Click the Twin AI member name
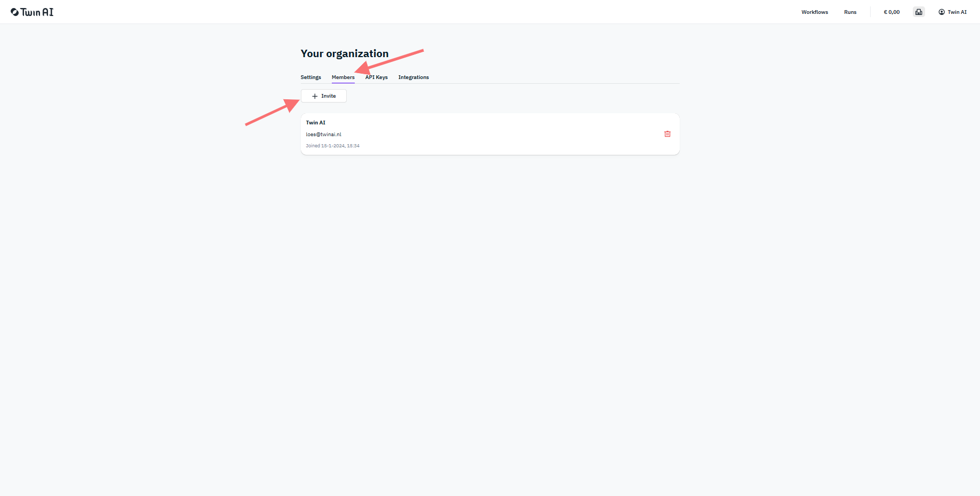The width and height of the screenshot is (980, 496). 315,123
